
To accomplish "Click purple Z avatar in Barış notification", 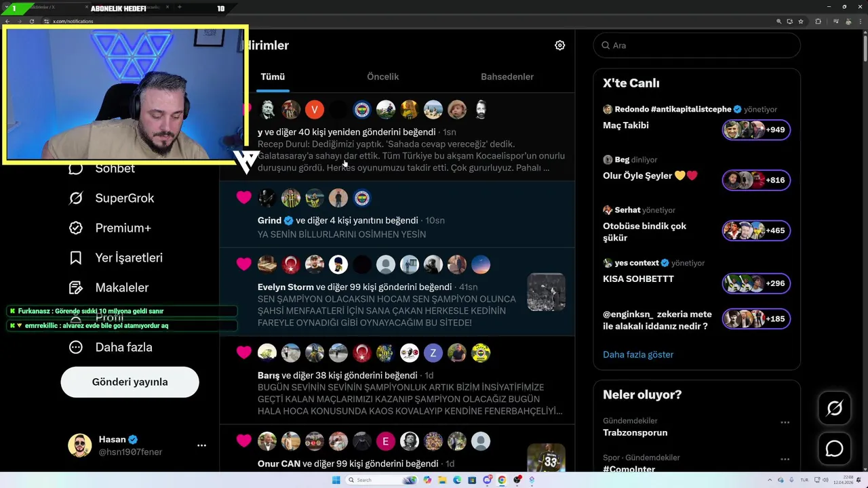I will click(433, 353).
